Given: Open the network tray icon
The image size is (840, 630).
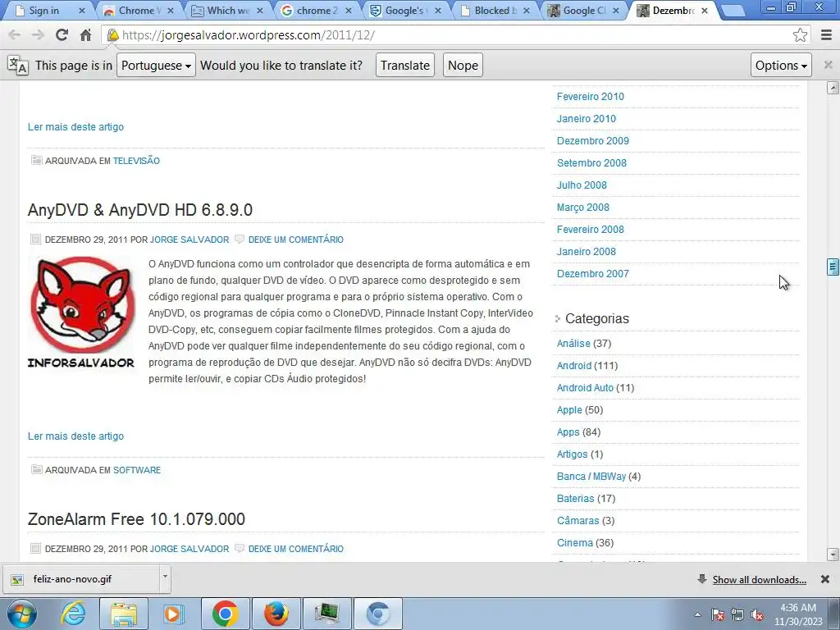Looking at the screenshot, I should click(x=737, y=615).
